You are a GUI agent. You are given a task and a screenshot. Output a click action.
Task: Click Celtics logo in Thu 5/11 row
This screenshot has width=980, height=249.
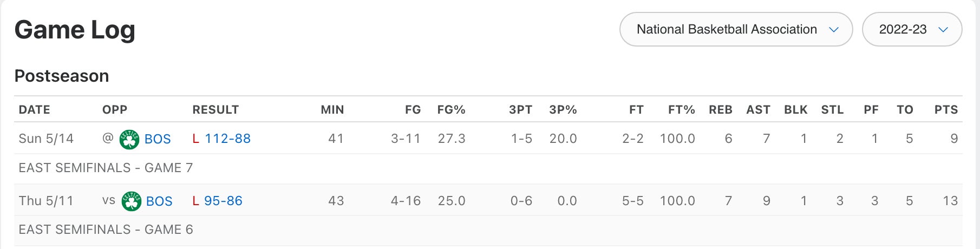click(x=131, y=201)
